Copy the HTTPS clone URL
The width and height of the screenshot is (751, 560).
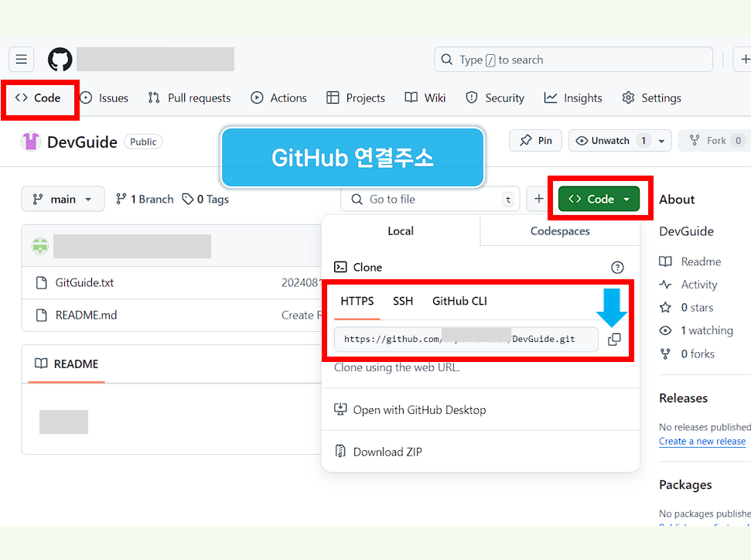point(614,339)
